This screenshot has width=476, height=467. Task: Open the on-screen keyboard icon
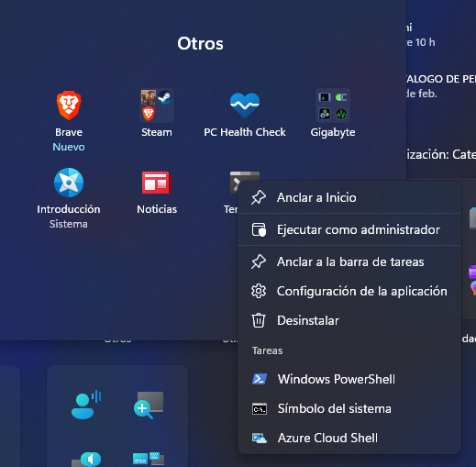pyautogui.click(x=149, y=459)
